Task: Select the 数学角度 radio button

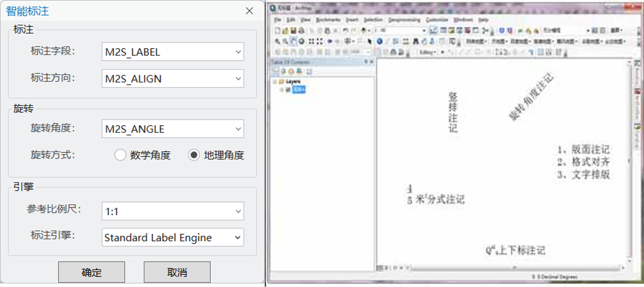Action: point(120,155)
